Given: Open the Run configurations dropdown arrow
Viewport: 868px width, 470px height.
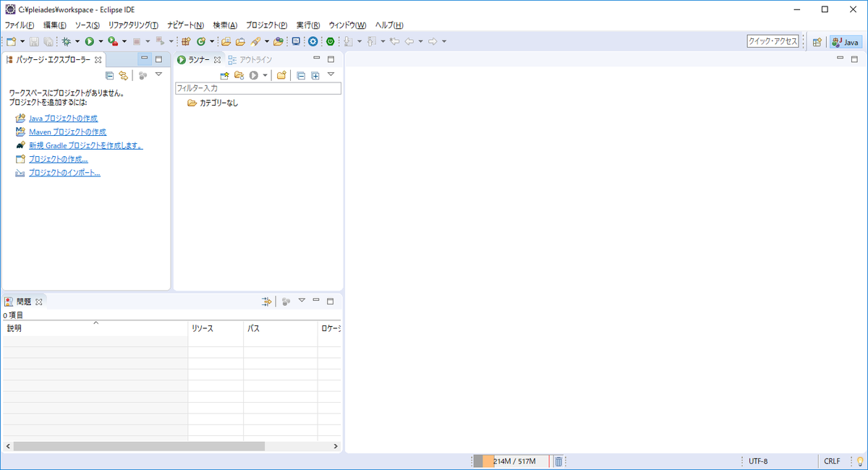Looking at the screenshot, I should pos(101,41).
